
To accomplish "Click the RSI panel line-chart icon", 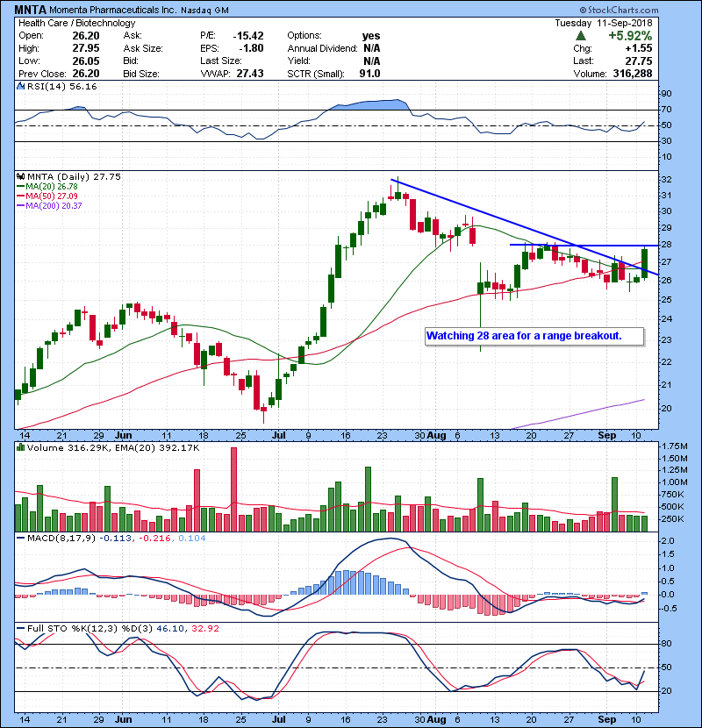I will (20, 86).
